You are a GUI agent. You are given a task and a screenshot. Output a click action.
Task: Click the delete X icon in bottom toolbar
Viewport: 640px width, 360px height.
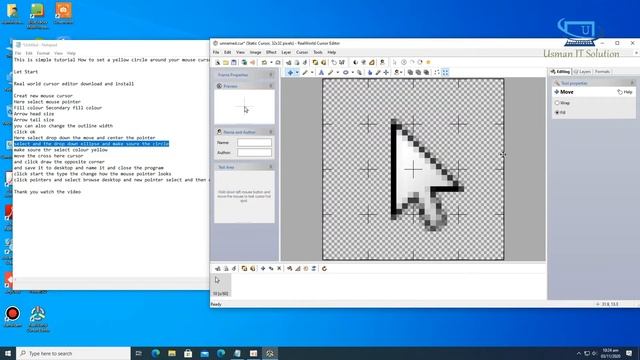coord(279,269)
